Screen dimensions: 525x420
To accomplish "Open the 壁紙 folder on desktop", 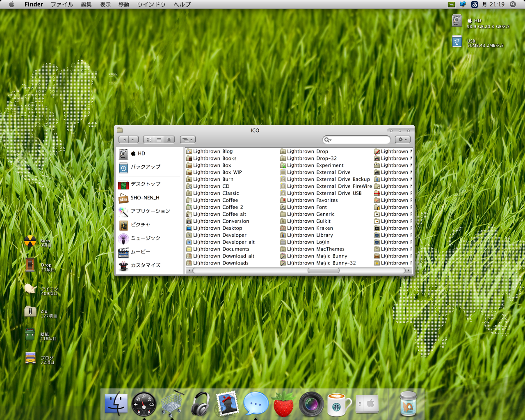I will (30, 334).
